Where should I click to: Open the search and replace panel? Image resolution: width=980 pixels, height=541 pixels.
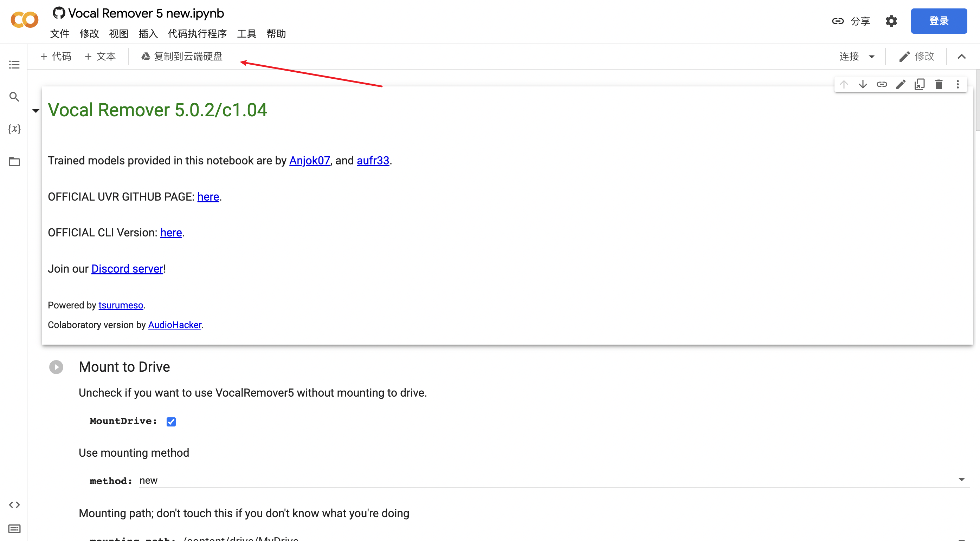coord(14,97)
